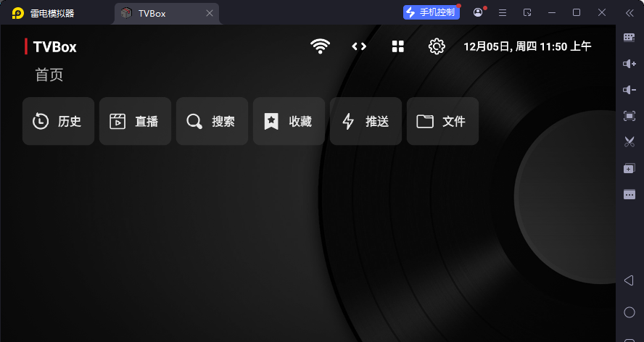Open the 历史 history button
Screen dimensions: 644x342
(58, 121)
